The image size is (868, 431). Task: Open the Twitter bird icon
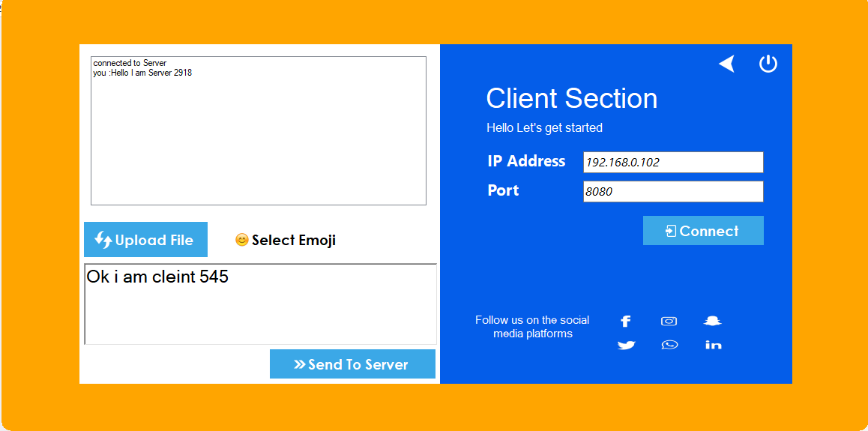coord(626,346)
